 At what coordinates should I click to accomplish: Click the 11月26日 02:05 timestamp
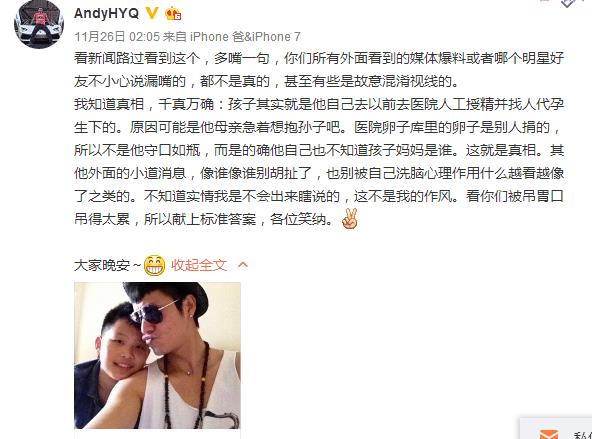tap(117, 37)
